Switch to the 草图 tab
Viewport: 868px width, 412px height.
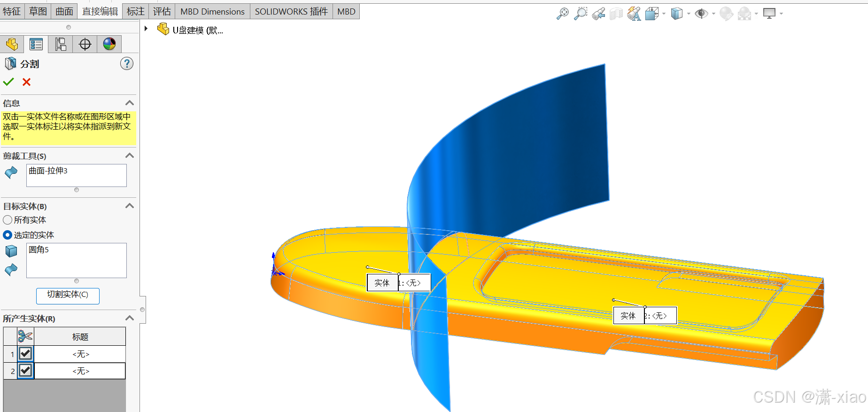[38, 11]
